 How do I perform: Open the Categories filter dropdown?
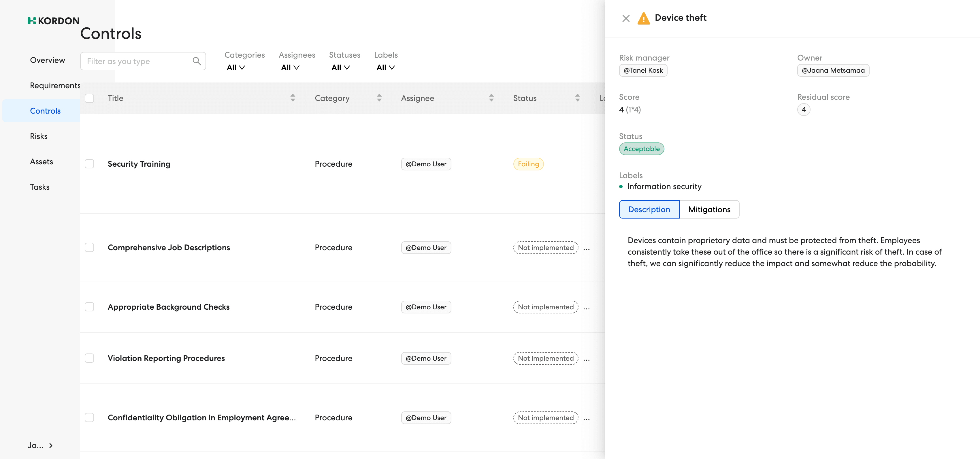click(235, 68)
